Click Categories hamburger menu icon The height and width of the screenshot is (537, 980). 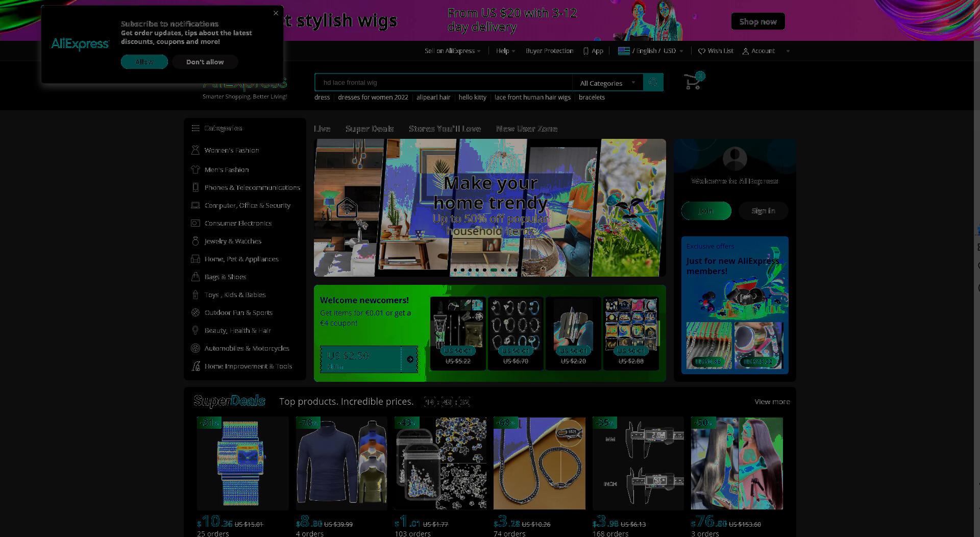pos(195,128)
